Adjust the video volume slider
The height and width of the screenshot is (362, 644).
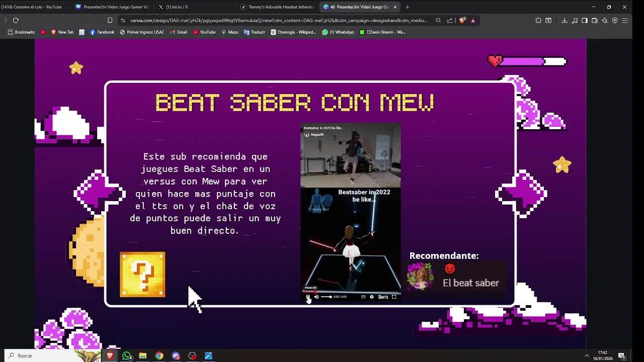(327, 297)
